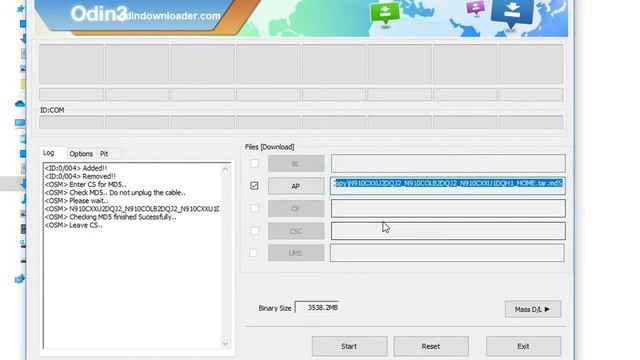Click the log scrollbar up arrow
Image resolution: width=640 pixels, height=360 pixels.
[x=225, y=169]
